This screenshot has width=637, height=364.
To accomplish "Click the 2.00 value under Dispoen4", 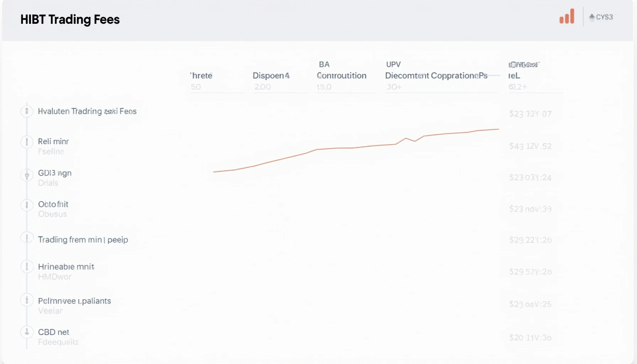I will [x=262, y=87].
